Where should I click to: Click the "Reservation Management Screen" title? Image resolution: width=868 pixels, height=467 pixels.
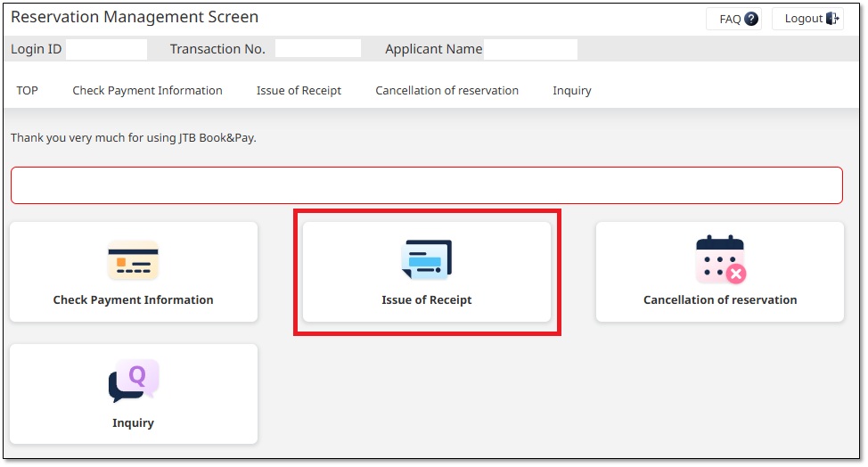tap(135, 17)
